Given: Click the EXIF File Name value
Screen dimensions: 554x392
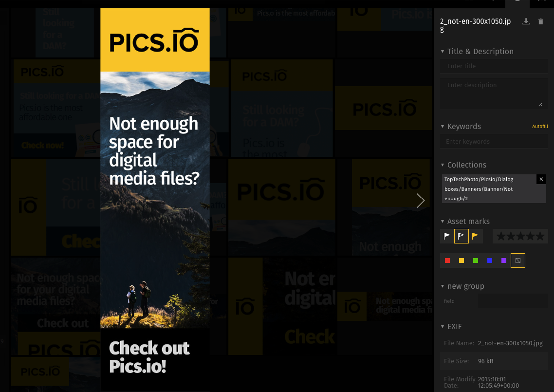Looking at the screenshot, I should pyautogui.click(x=510, y=343).
